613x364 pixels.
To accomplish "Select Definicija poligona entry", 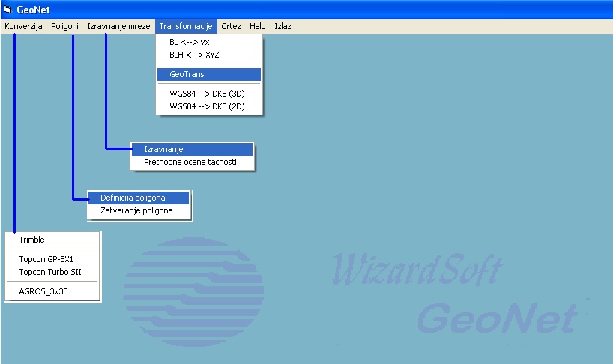I will tap(133, 198).
